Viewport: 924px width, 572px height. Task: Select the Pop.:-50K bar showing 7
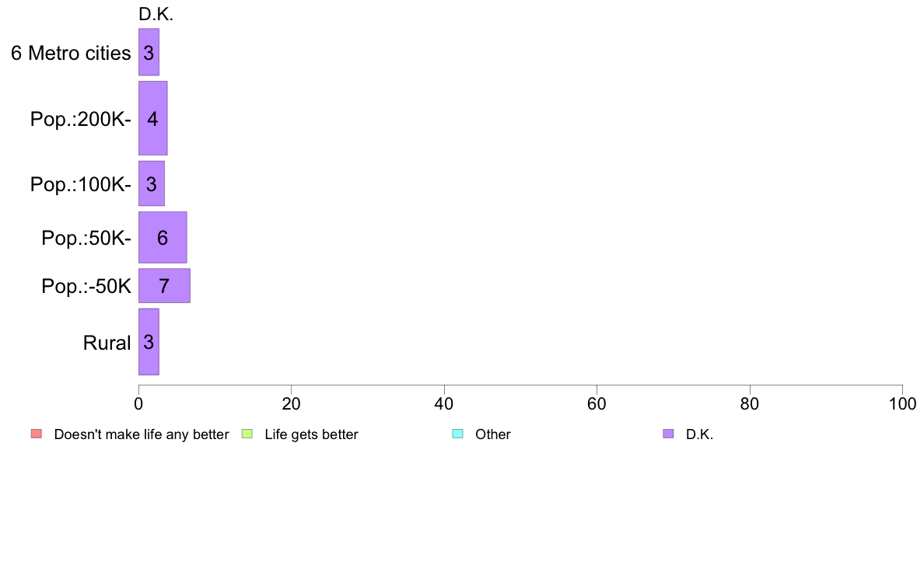[x=164, y=286]
